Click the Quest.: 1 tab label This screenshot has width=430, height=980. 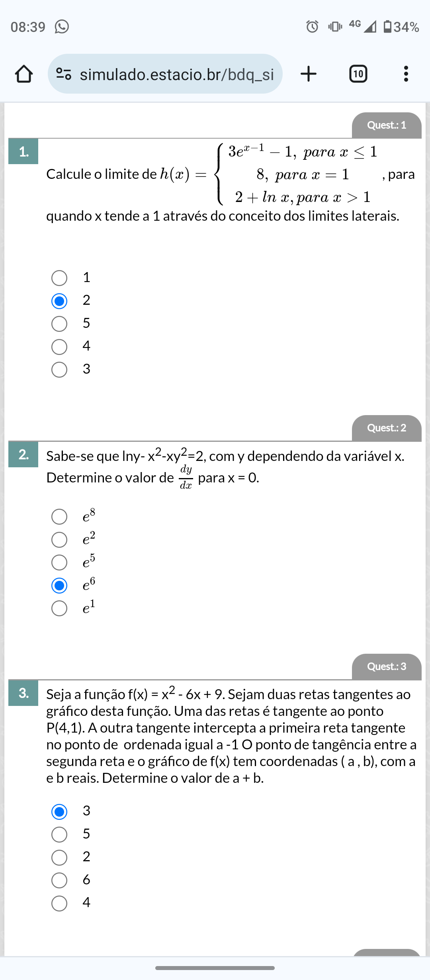coord(386,125)
